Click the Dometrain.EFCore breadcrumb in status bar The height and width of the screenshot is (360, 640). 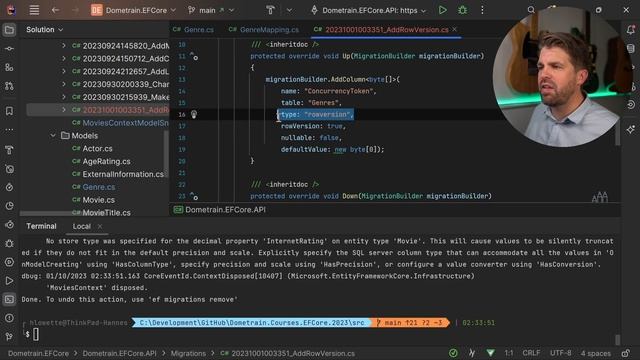pos(38,353)
